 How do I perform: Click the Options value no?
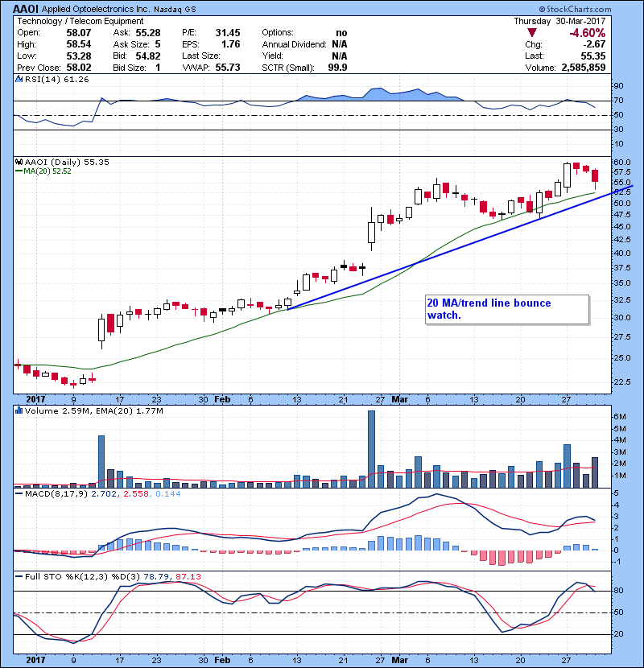341,33
